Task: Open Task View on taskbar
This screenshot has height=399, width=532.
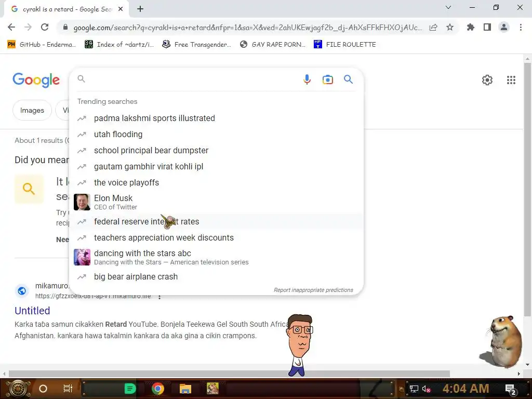Action: 68,389
